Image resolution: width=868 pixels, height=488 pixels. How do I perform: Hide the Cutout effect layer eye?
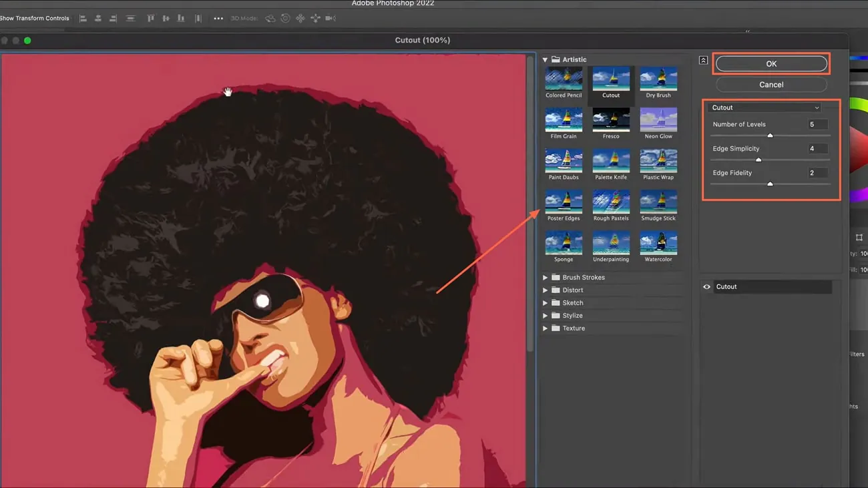[x=706, y=286]
